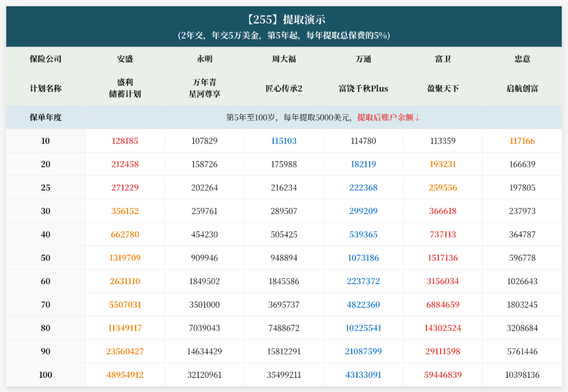This screenshot has width=568, height=392.
Task: Click the policy year 50 row label
Action: coord(46,258)
